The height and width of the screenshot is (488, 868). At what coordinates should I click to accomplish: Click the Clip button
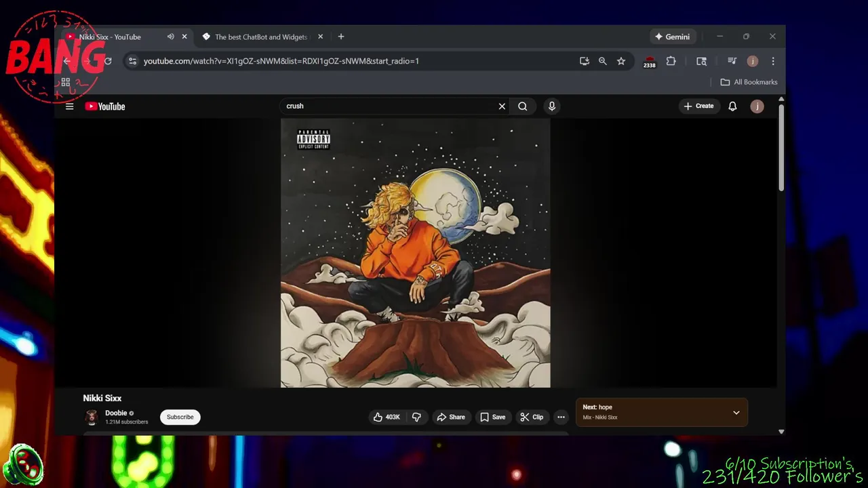pyautogui.click(x=532, y=417)
